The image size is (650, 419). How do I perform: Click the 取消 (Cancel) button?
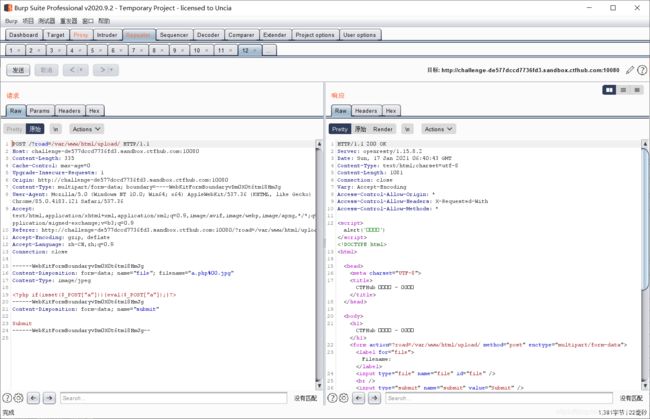pos(46,70)
